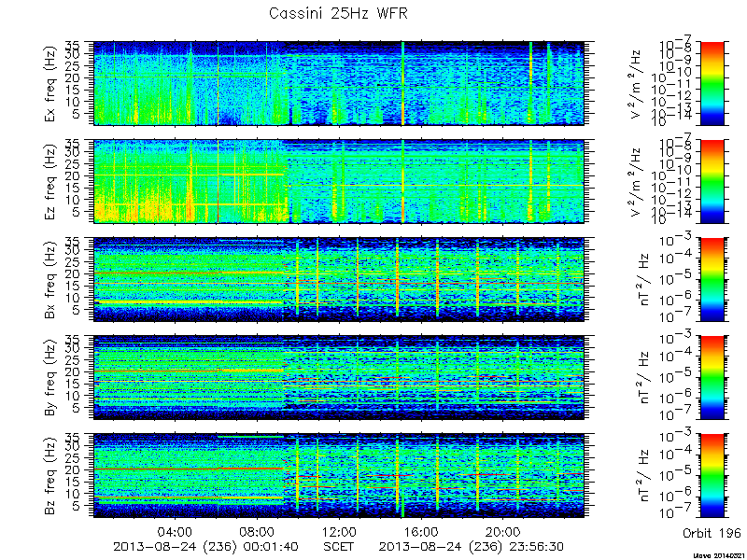The width and height of the screenshot is (747, 560).
Task: Click the color bar beside the Bz panel
Action: [712, 476]
